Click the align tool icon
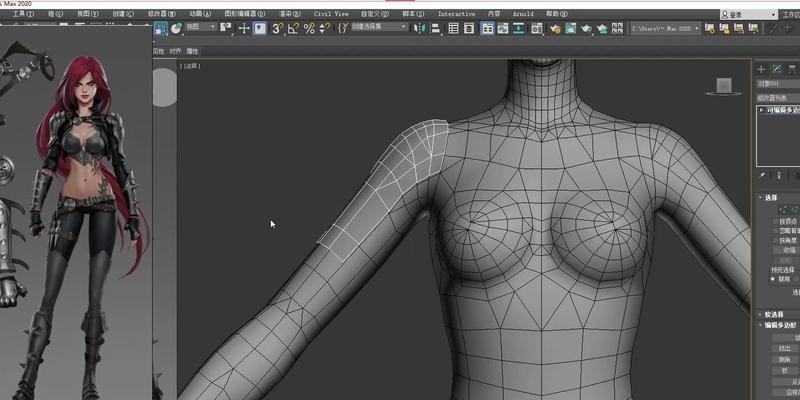This screenshot has width=800, height=400. [435, 28]
